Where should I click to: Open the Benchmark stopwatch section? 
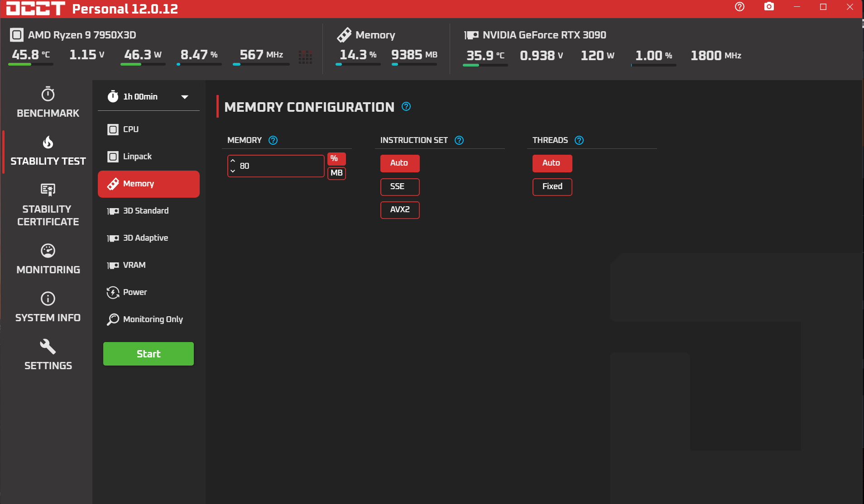(x=48, y=103)
